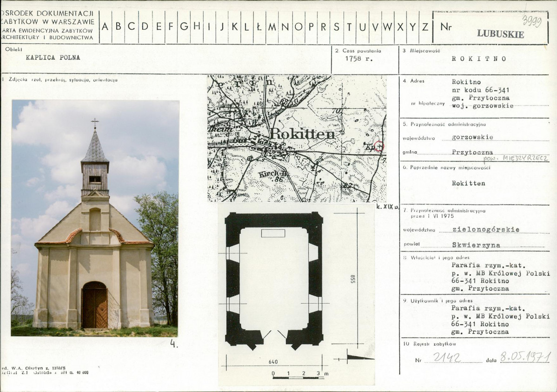Click the length dimension 855
Screen dimensions: 557x392
pos(353,279)
